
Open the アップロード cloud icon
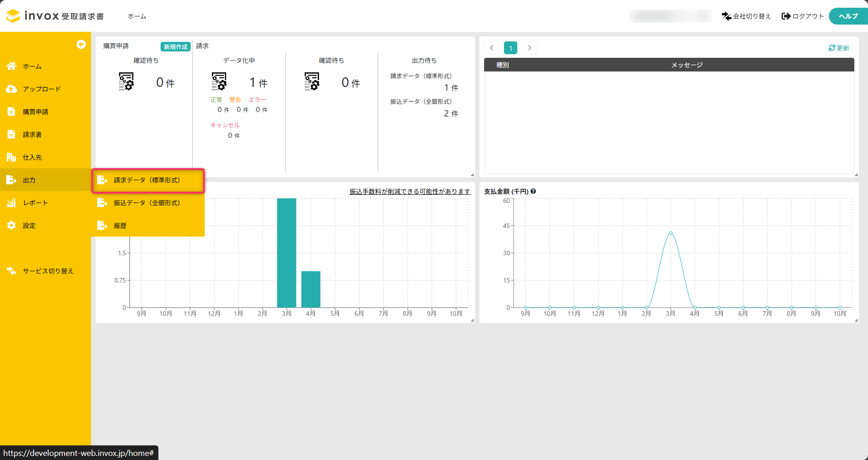11,89
